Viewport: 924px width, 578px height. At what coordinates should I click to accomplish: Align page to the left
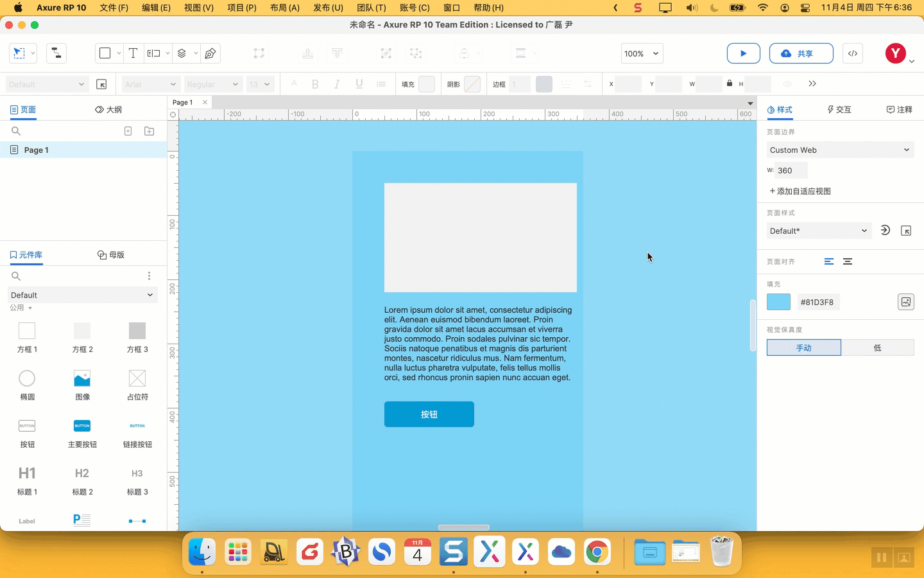(x=829, y=261)
